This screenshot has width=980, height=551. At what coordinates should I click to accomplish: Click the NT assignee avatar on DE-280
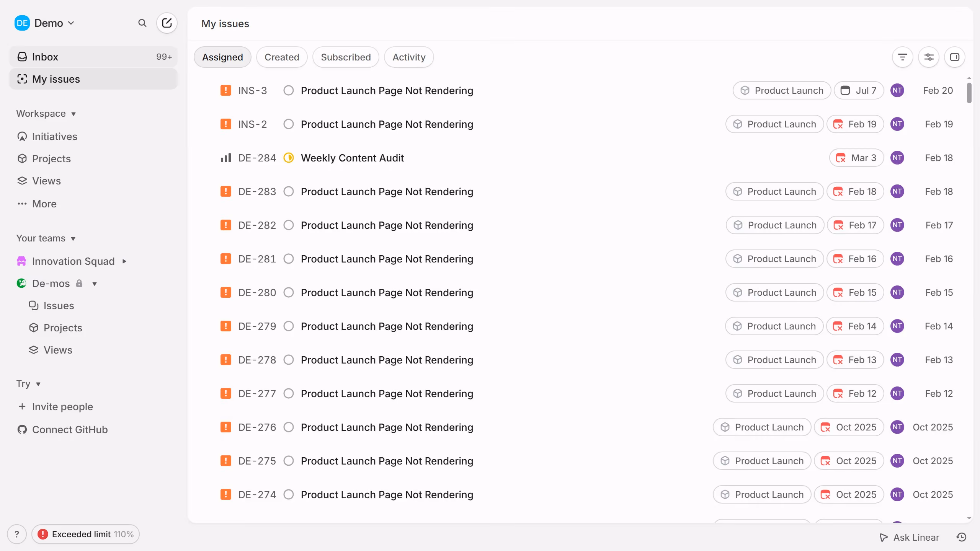897,293
